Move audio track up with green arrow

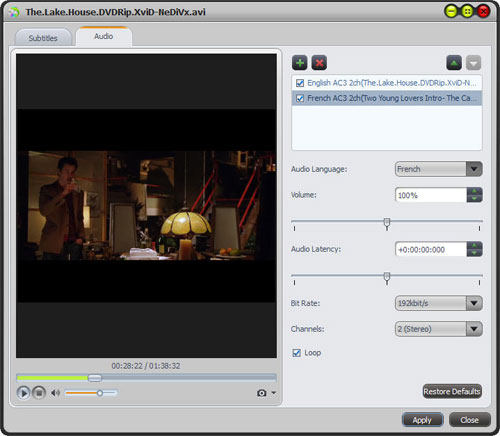coord(454,63)
